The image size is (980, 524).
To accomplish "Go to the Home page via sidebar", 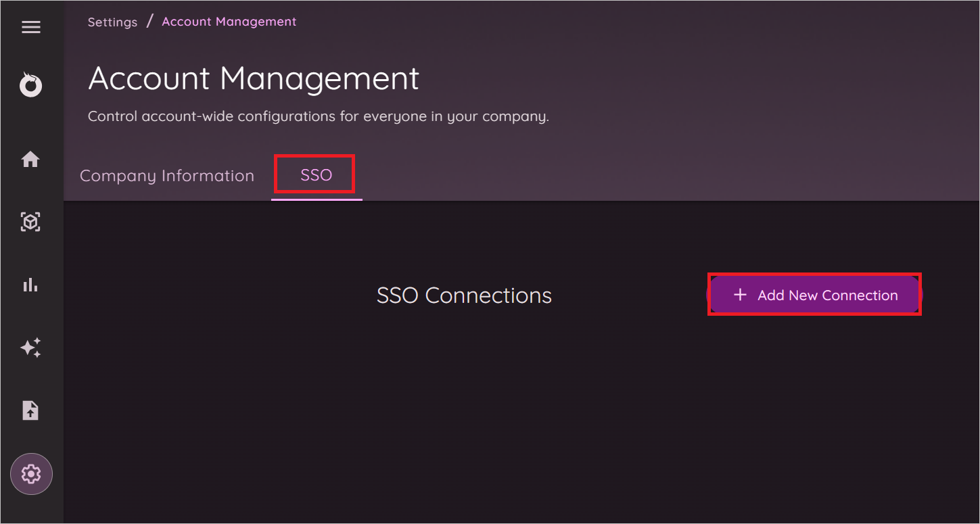I will click(x=30, y=159).
